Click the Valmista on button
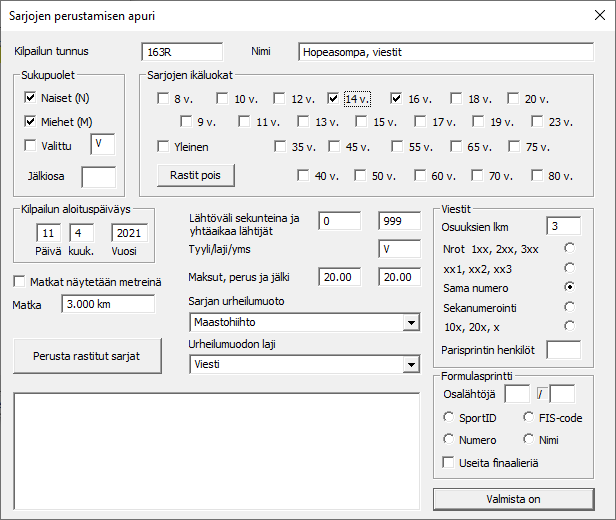 click(x=514, y=499)
